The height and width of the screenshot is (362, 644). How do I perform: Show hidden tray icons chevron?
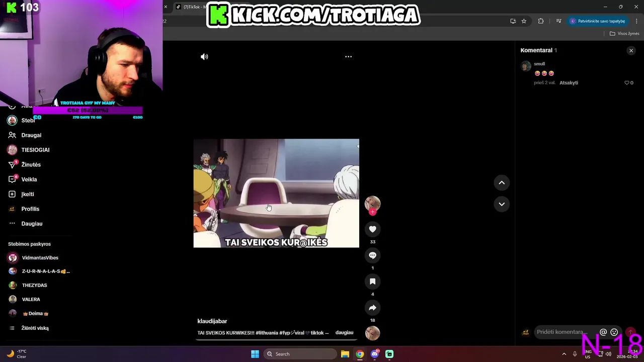(x=564, y=354)
